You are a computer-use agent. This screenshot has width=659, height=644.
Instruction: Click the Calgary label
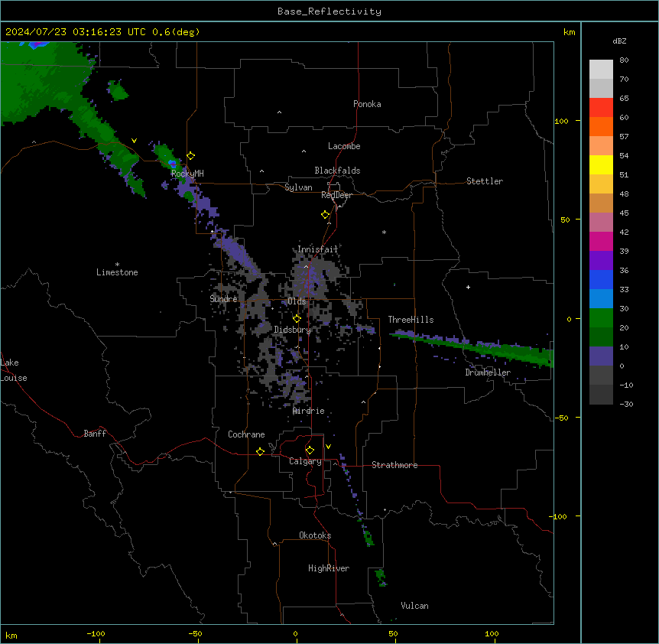[305, 461]
